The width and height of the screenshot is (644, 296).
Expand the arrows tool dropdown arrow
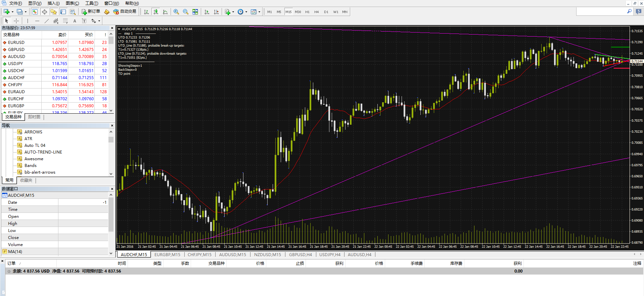coord(99,21)
